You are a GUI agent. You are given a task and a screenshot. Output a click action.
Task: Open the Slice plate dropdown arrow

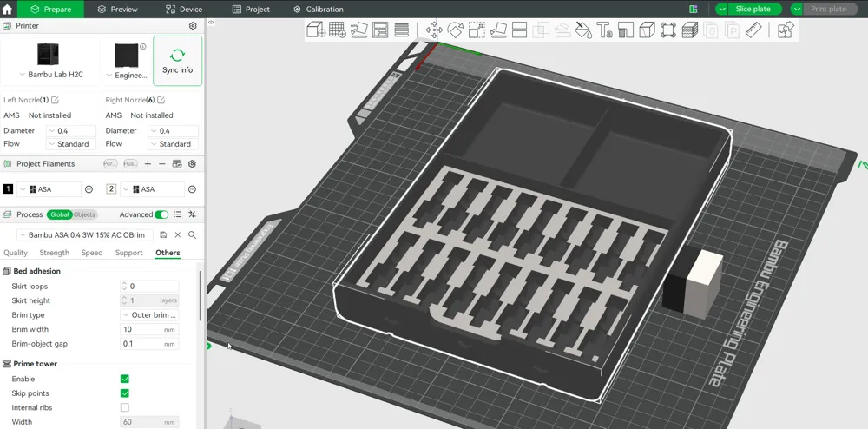pos(722,9)
